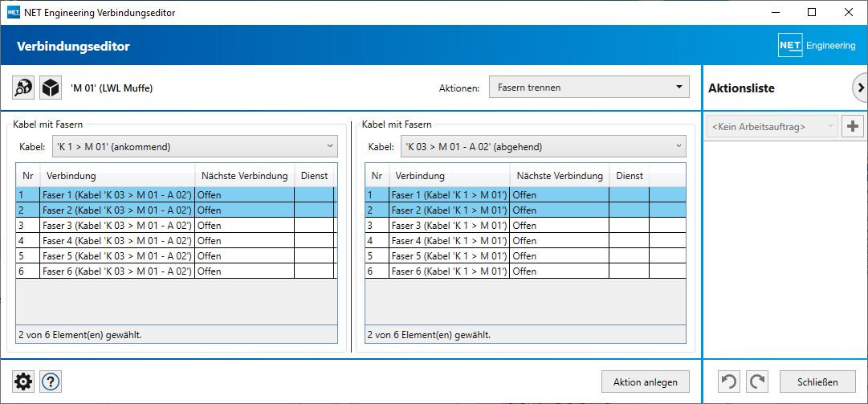Viewport: 868px width, 404px height.
Task: Click the black cube object icon
Action: (x=51, y=88)
